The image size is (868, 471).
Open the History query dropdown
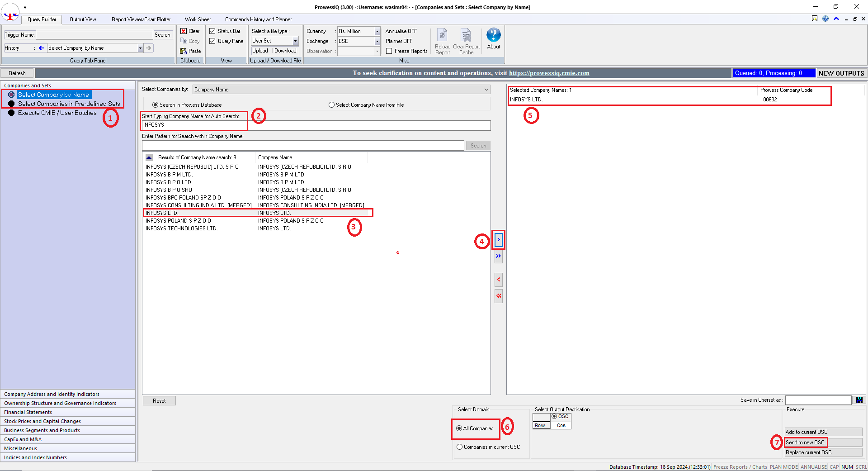pos(140,48)
